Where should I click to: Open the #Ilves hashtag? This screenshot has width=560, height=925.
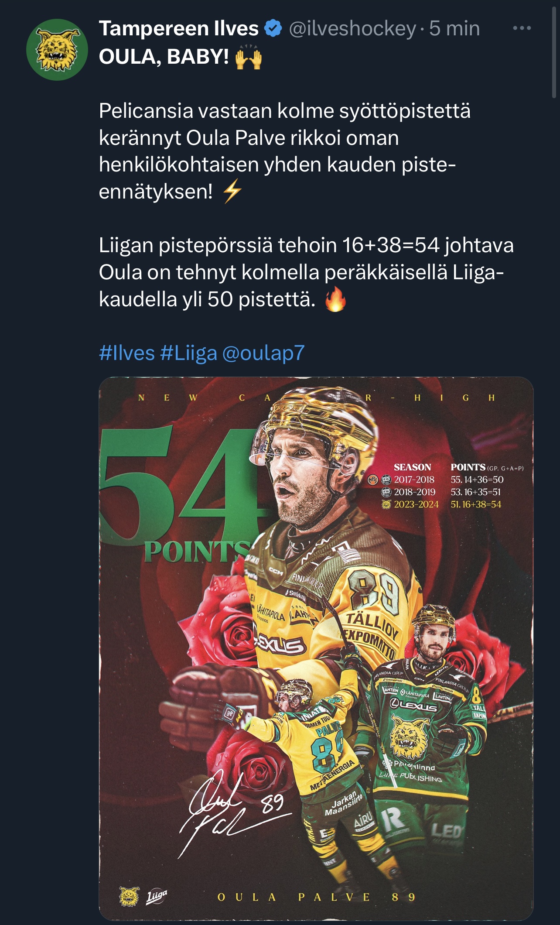coord(127,353)
